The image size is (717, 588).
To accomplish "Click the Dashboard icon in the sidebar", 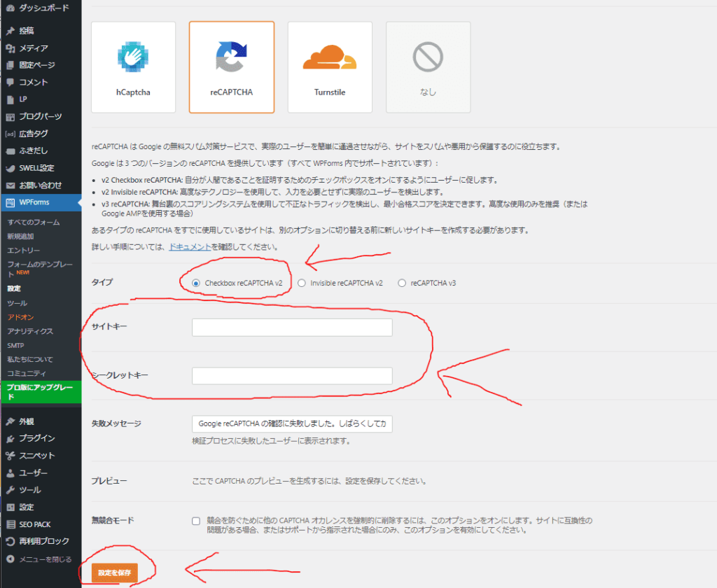I will (x=10, y=8).
